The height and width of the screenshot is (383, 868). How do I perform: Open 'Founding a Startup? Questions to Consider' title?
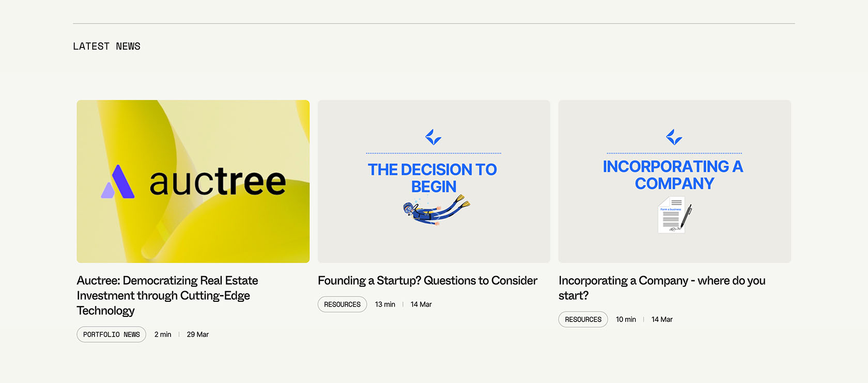[x=428, y=281]
